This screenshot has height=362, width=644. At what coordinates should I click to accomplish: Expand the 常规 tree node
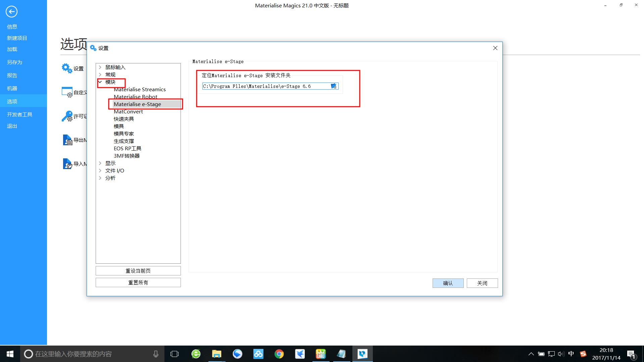pos(100,74)
